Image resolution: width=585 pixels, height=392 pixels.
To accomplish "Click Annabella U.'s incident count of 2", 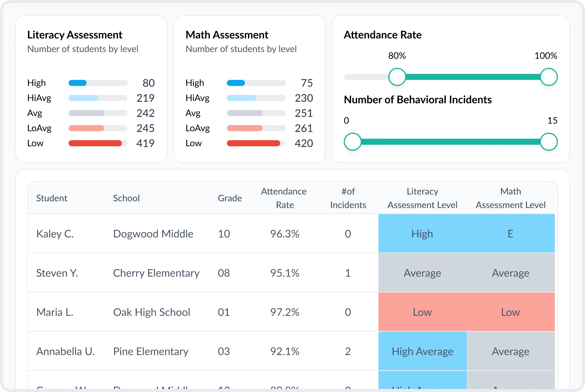I will coord(348,352).
